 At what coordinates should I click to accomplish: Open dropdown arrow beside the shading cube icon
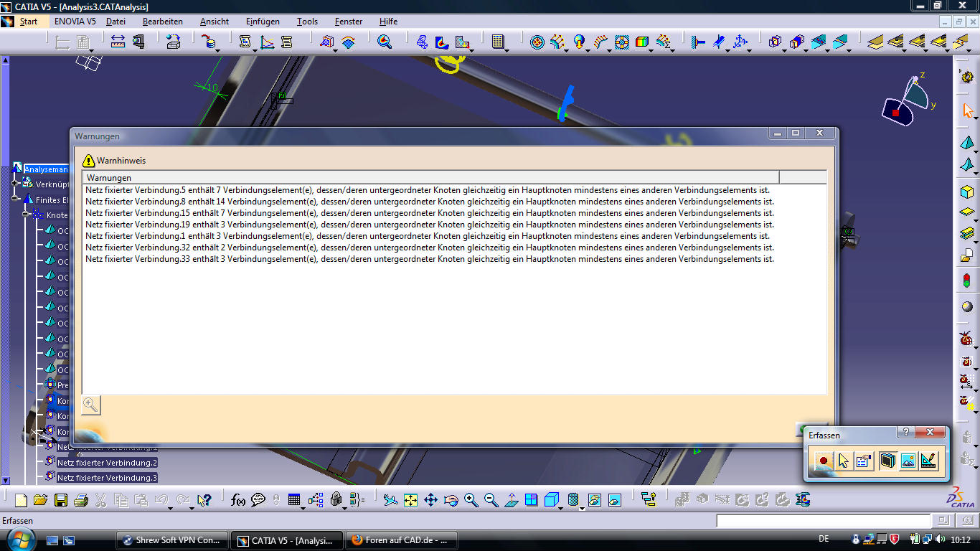560,508
